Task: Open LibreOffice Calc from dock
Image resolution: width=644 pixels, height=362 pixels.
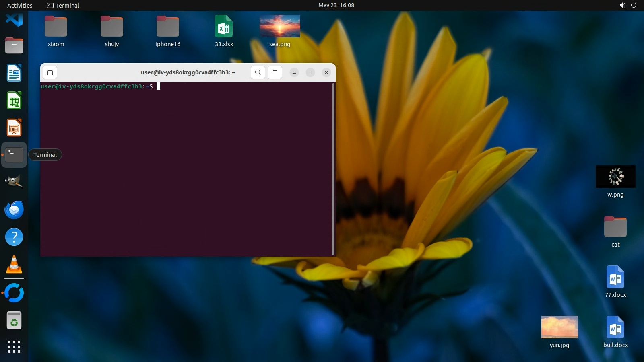Action: [14, 101]
